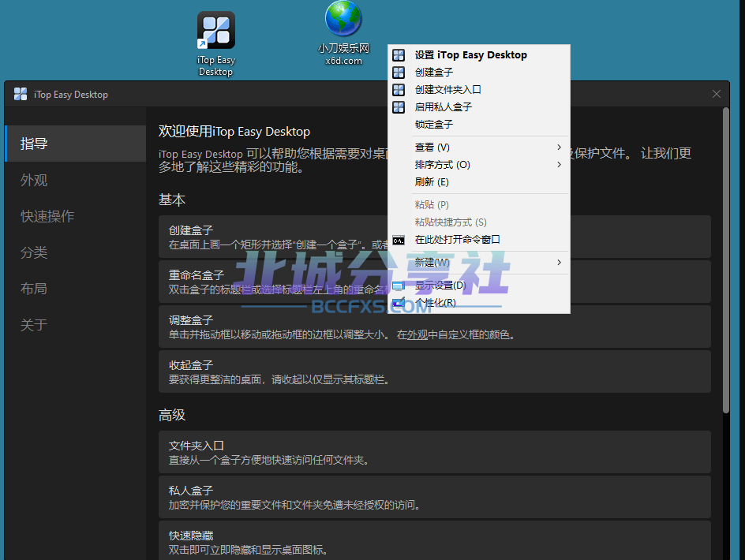Show the 关于 sidebar tab
The height and width of the screenshot is (560, 745).
coord(76,325)
